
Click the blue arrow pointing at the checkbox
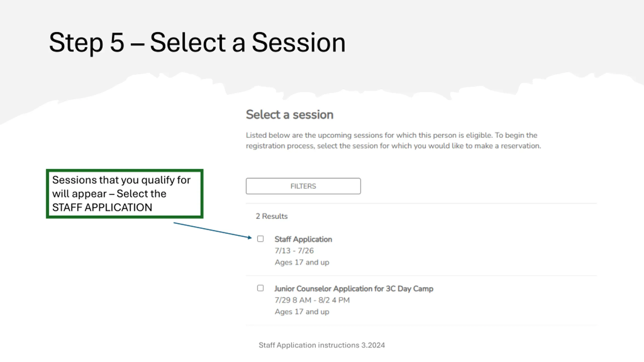click(213, 230)
